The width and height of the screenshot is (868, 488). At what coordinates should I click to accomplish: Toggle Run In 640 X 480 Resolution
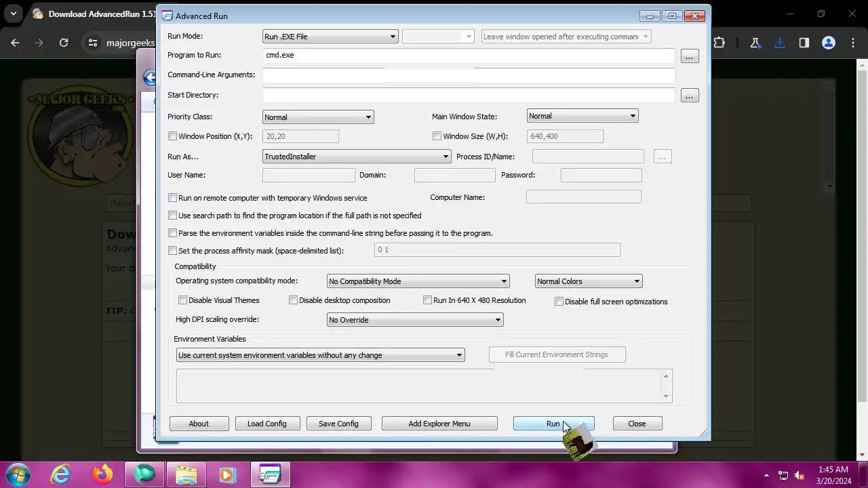click(427, 300)
